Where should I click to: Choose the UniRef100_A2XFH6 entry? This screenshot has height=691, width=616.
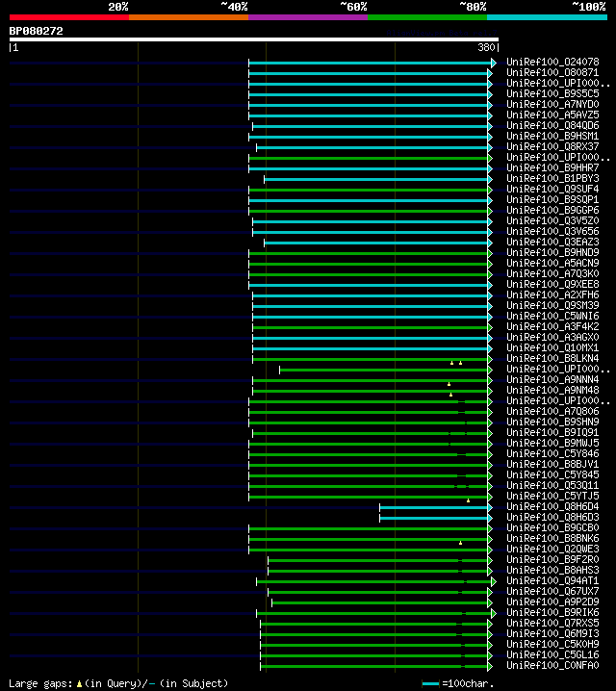(552, 294)
